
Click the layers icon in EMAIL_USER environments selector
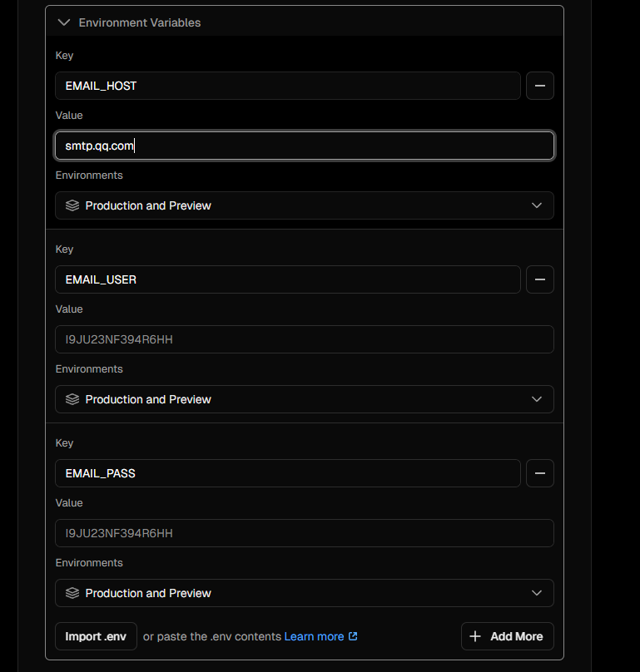click(x=72, y=399)
